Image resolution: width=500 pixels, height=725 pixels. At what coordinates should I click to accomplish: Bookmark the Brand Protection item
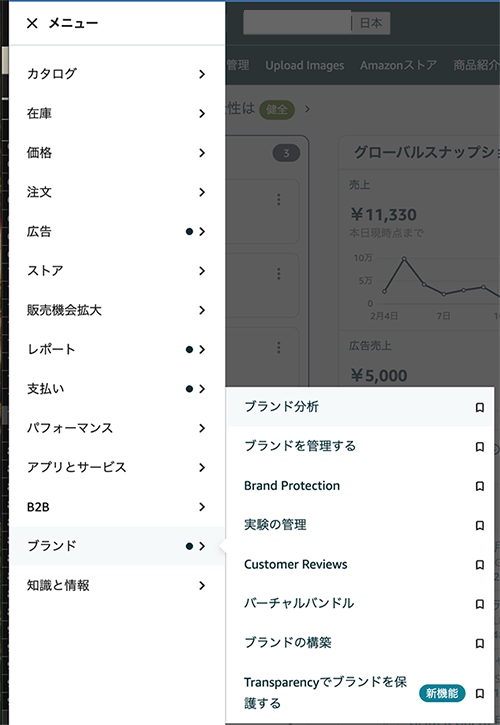coord(480,486)
